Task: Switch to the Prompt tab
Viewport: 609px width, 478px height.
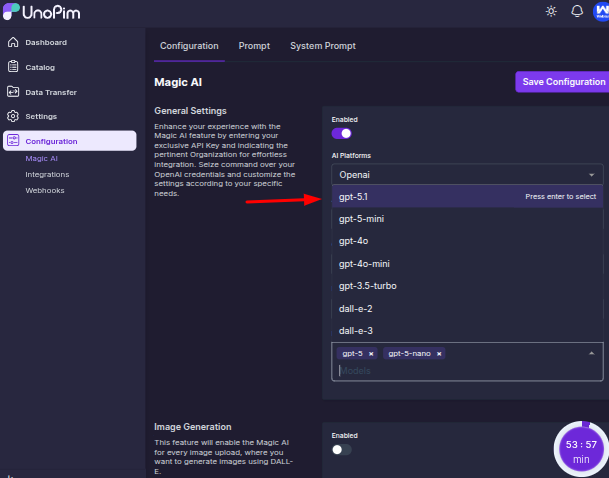Action: [x=254, y=46]
